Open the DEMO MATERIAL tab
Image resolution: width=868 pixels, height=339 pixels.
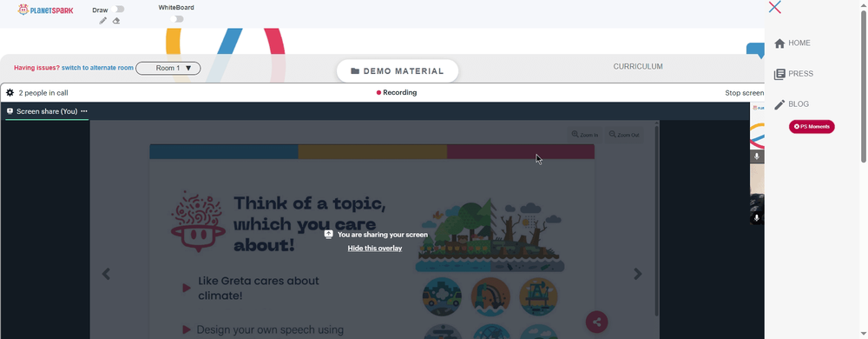click(398, 71)
